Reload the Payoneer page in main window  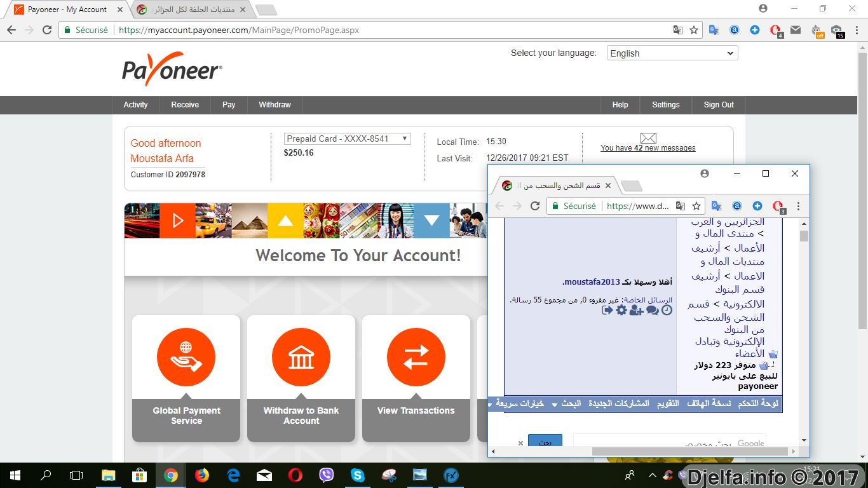point(47,30)
